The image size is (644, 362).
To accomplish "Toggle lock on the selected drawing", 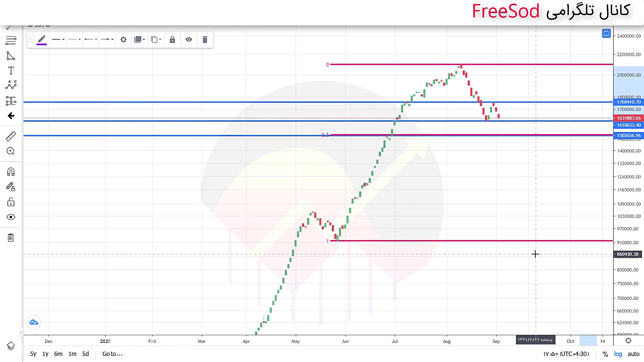I will [x=172, y=40].
